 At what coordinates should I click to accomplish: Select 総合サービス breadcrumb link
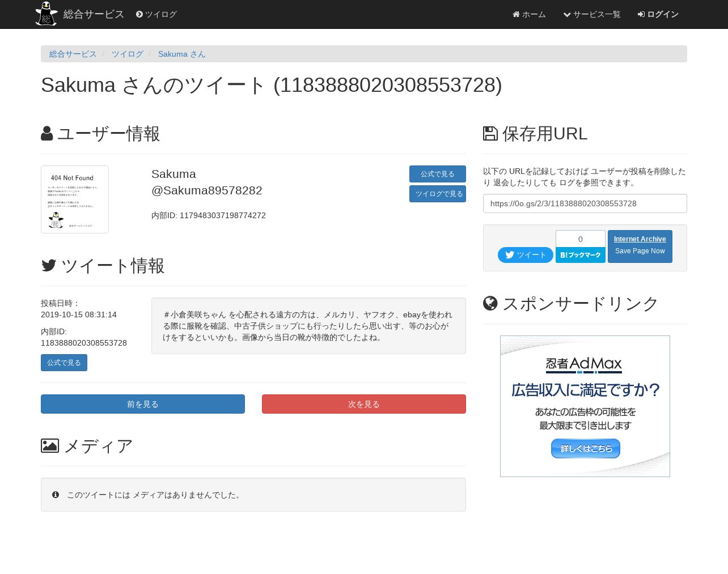(73, 54)
